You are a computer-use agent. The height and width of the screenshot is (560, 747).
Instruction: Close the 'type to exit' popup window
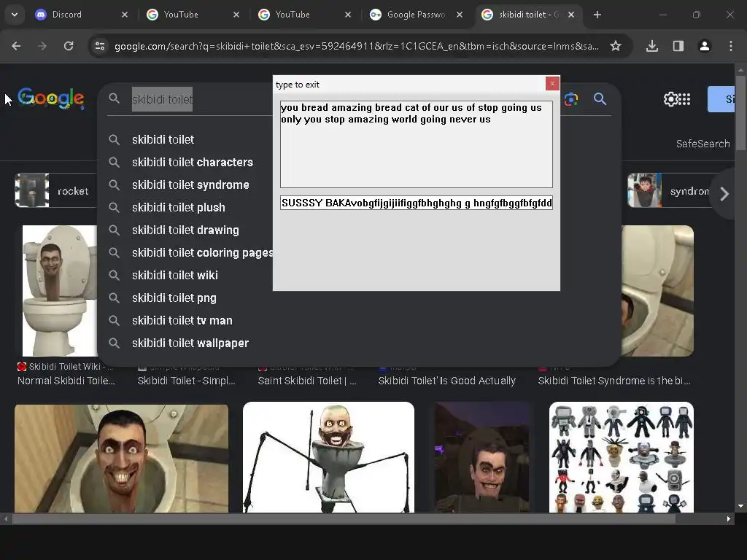click(x=552, y=84)
